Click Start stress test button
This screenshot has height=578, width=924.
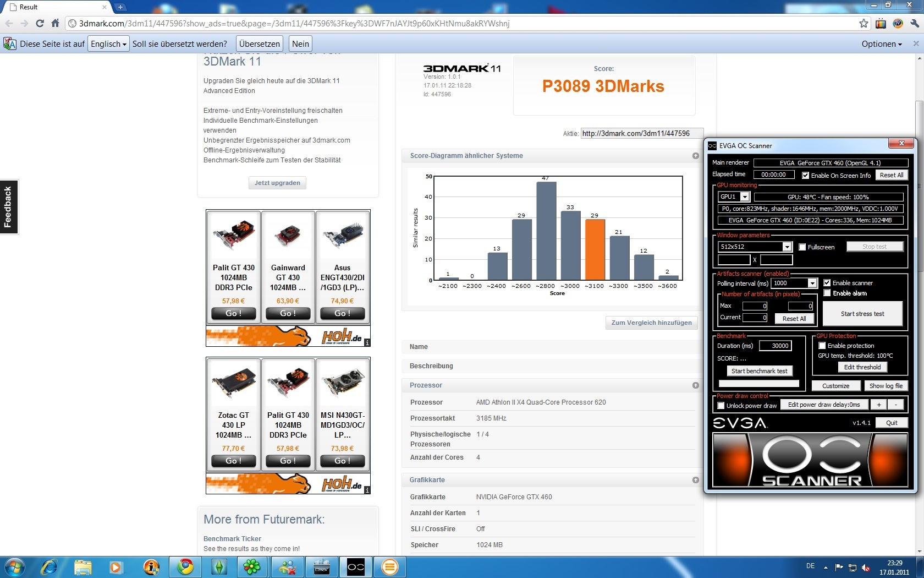click(x=862, y=314)
